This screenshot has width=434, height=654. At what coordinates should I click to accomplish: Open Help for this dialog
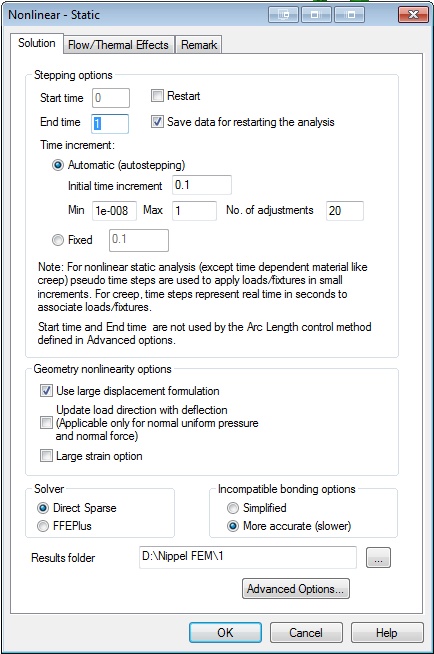click(387, 633)
